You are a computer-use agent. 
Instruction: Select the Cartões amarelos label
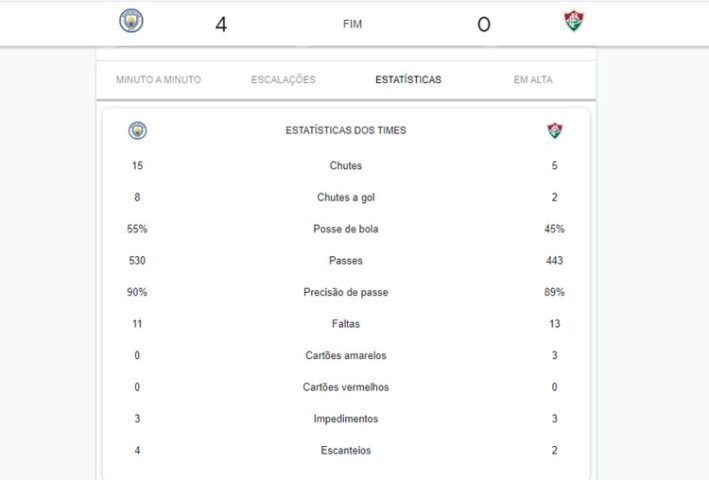point(346,356)
